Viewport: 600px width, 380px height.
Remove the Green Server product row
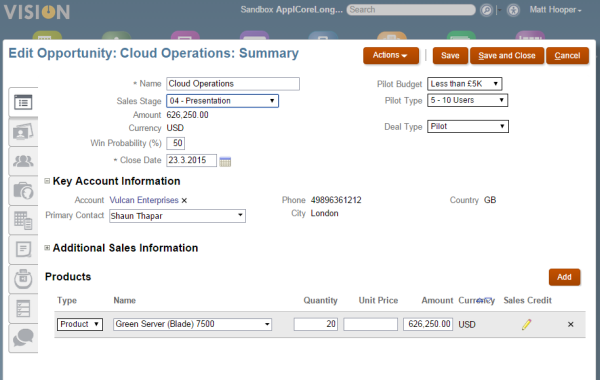571,325
